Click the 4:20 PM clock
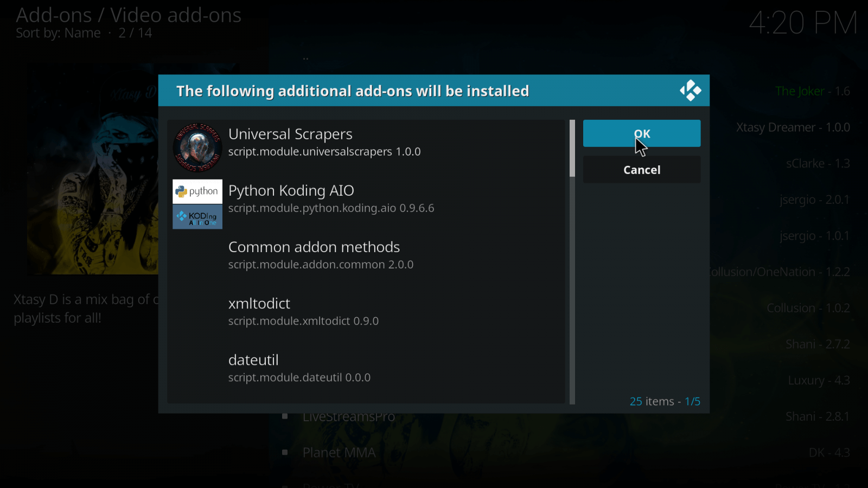The image size is (868, 488). (x=803, y=23)
